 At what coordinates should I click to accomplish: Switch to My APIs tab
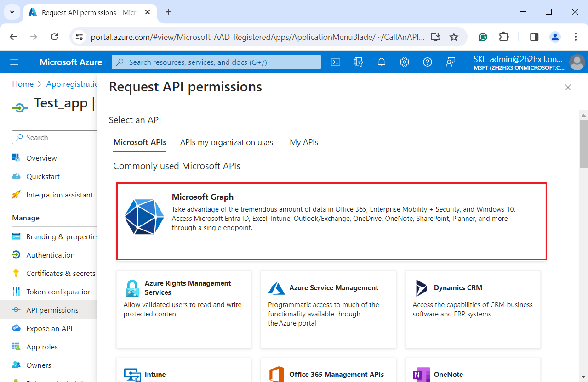click(x=304, y=142)
